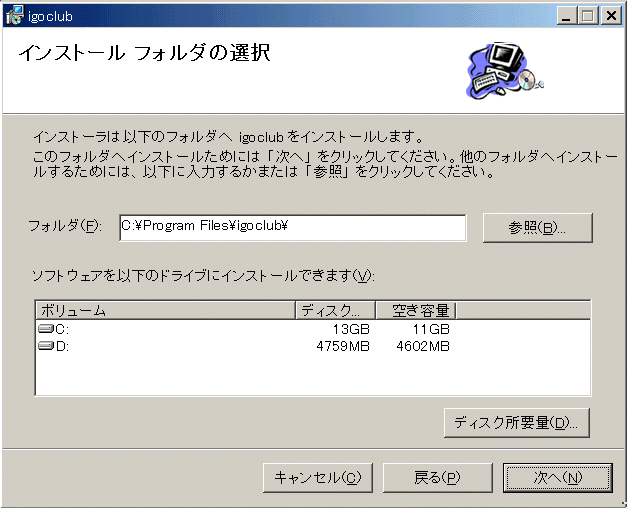Open ディスク所要量(D)... disk cost dialog
The height and width of the screenshot is (508, 627).
click(517, 422)
